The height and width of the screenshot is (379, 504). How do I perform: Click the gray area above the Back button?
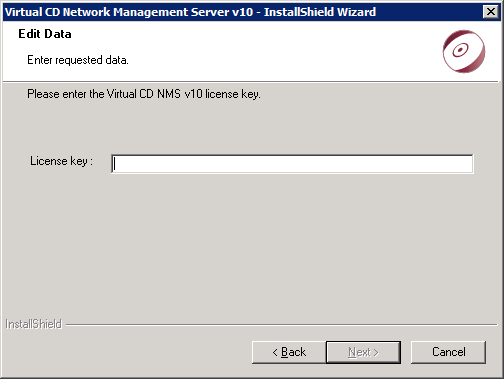[x=289, y=333]
